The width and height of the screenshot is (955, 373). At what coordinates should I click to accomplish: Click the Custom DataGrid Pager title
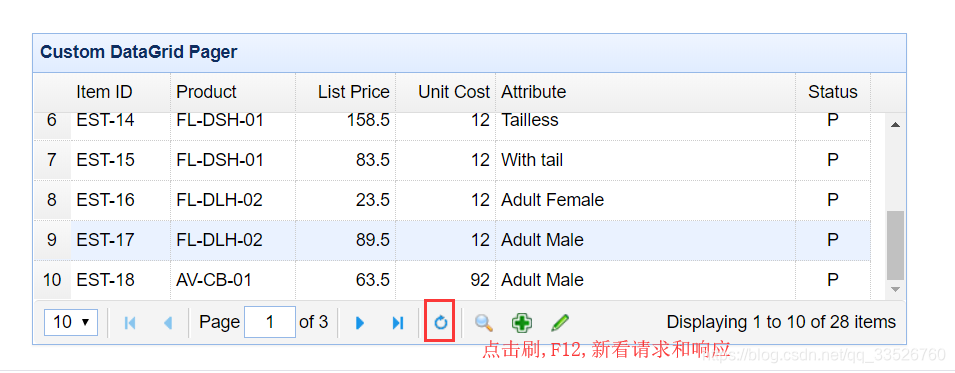139,52
